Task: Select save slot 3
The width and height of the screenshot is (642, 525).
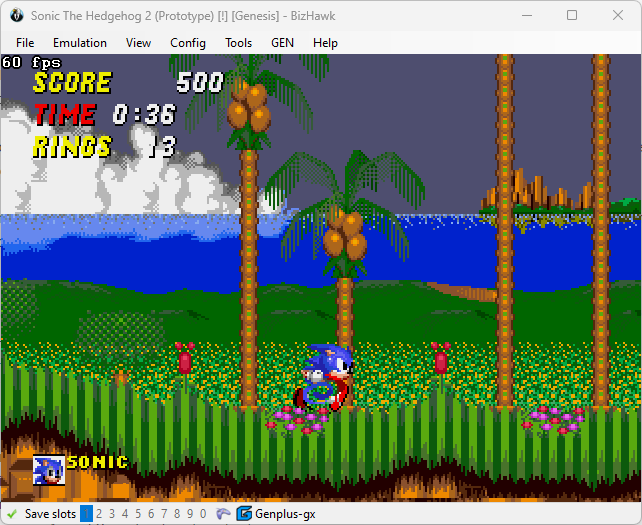Action: click(112, 514)
